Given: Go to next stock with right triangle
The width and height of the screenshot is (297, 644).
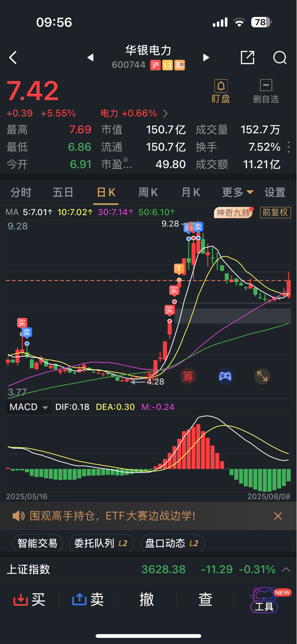Looking at the screenshot, I should 206,58.
